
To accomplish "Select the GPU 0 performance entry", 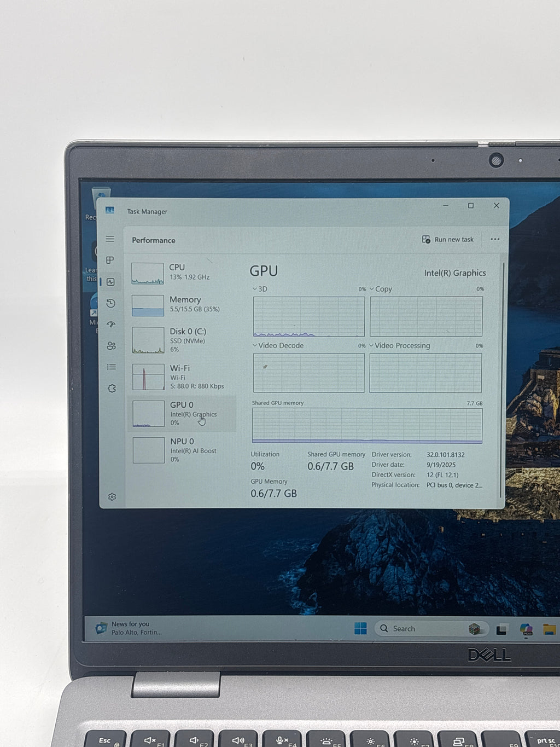I will (x=183, y=413).
